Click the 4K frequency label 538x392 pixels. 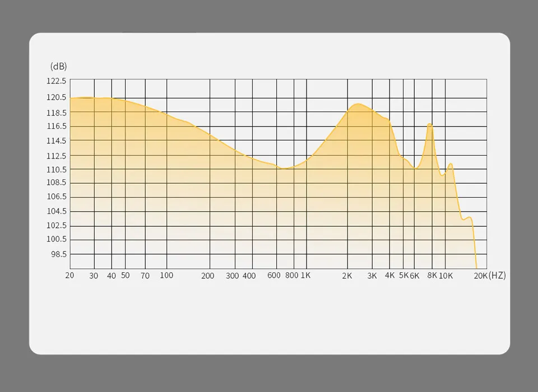[390, 276]
